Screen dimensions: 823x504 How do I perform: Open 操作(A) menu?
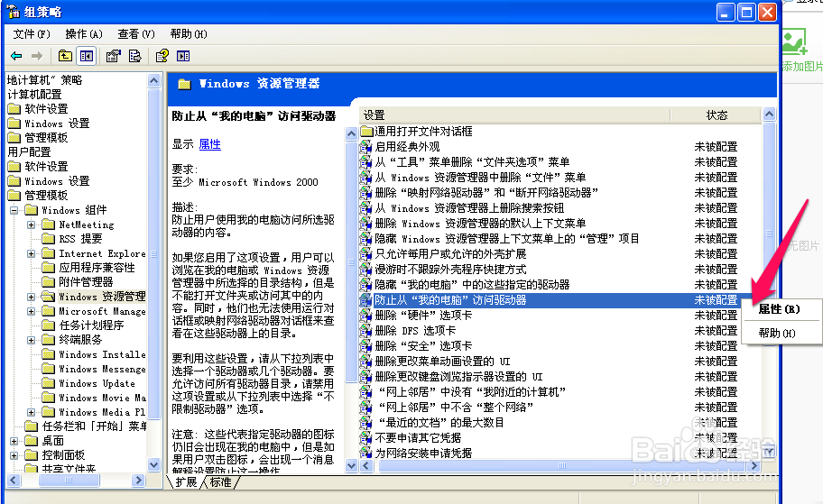click(84, 34)
